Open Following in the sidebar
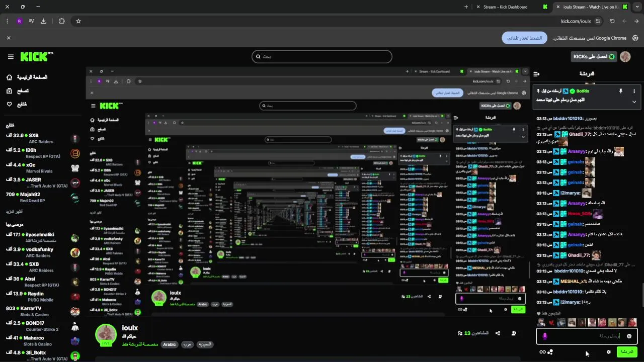The width and height of the screenshot is (644, 362). tap(17, 104)
